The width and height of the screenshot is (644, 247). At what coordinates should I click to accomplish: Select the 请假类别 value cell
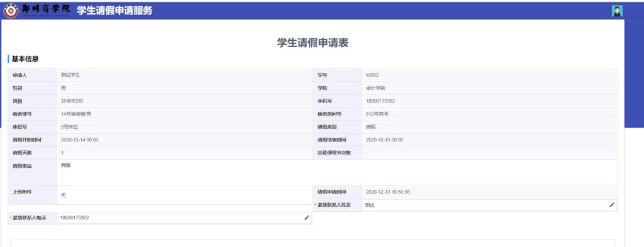click(x=489, y=127)
